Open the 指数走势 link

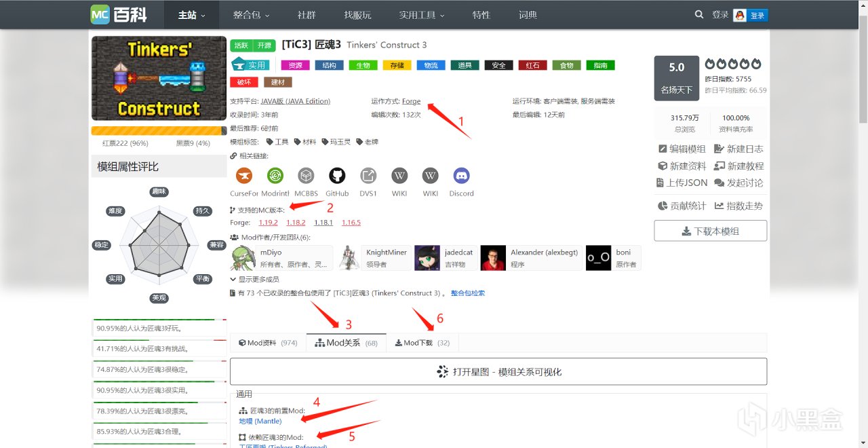click(x=738, y=206)
